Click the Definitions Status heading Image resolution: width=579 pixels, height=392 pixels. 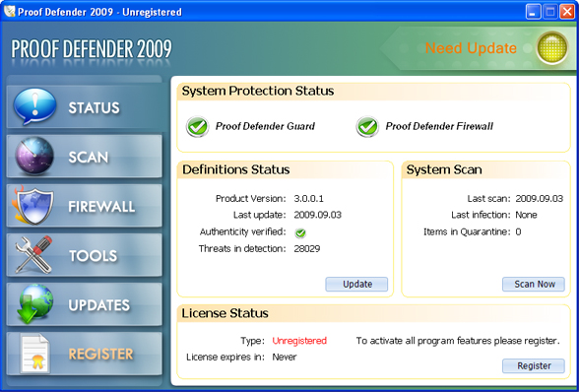coord(236,169)
